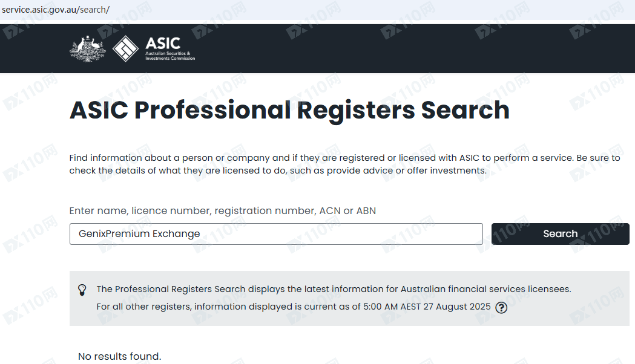This screenshot has width=635, height=364.
Task: Click 'Australian Securities & Investments Commission' logo subtitle
Action: tap(170, 56)
